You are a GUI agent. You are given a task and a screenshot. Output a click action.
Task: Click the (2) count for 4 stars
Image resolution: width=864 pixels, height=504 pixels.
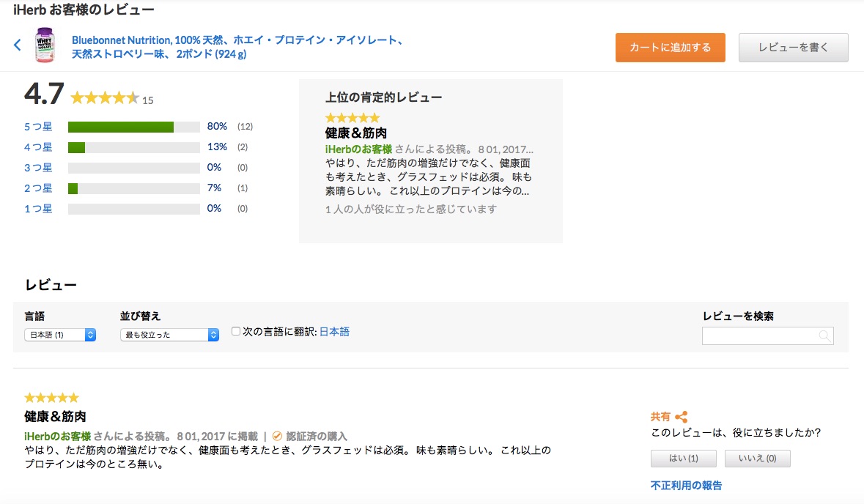tap(243, 147)
